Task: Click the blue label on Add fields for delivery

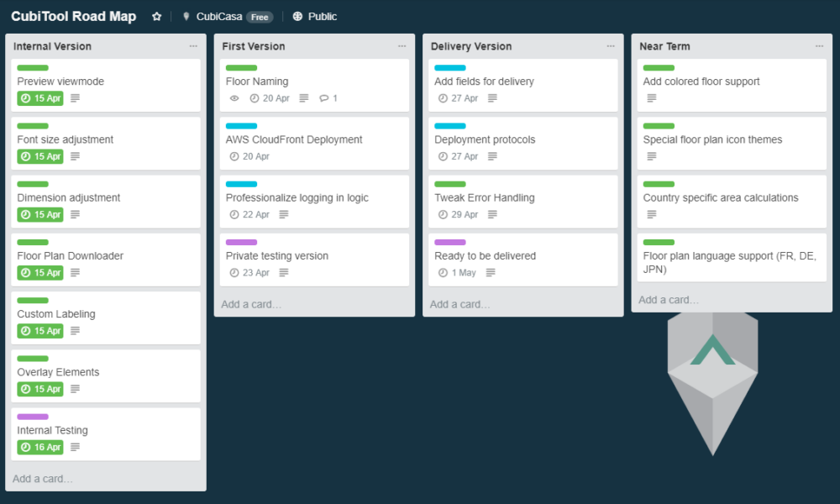Action: (x=450, y=68)
